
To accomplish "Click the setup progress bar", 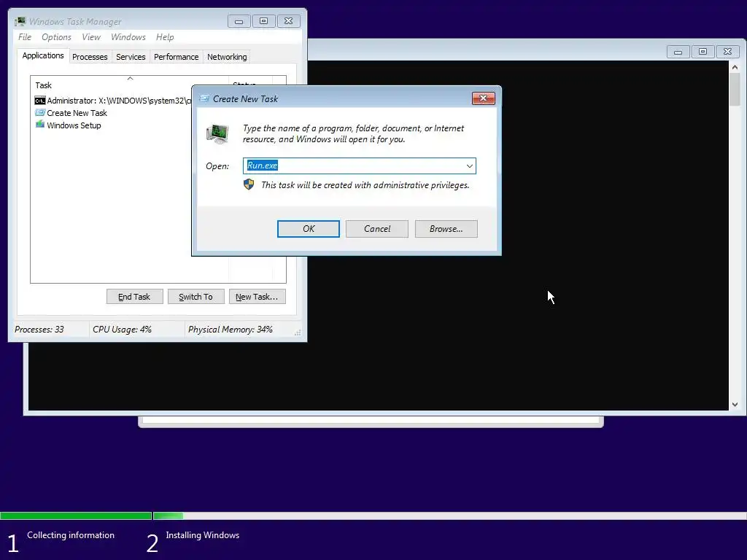I will tap(373, 516).
